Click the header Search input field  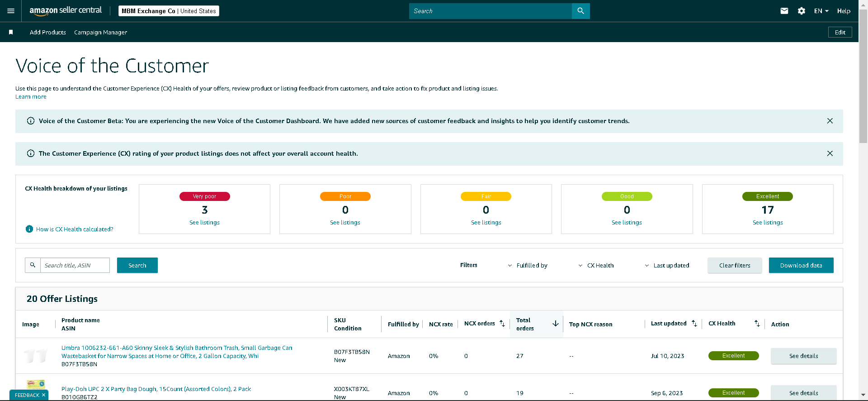491,11
